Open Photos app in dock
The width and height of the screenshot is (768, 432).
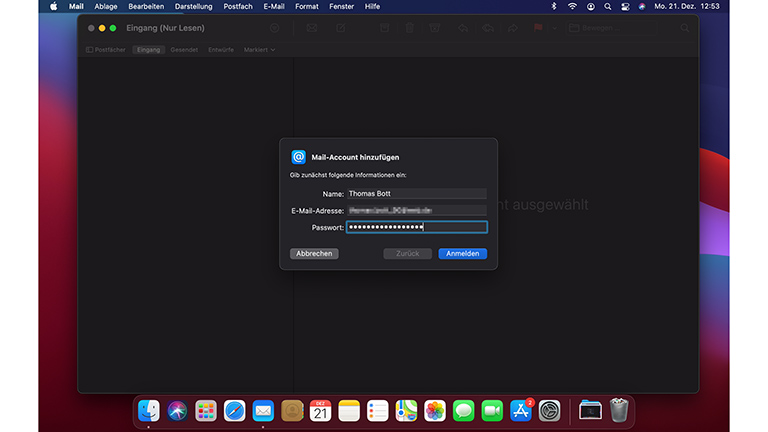click(435, 411)
